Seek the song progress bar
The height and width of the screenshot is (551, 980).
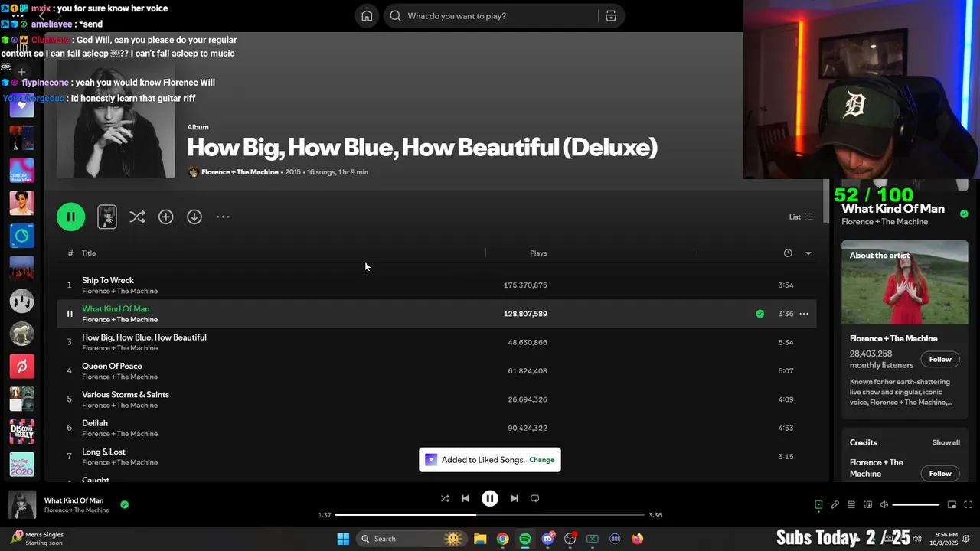(490, 515)
